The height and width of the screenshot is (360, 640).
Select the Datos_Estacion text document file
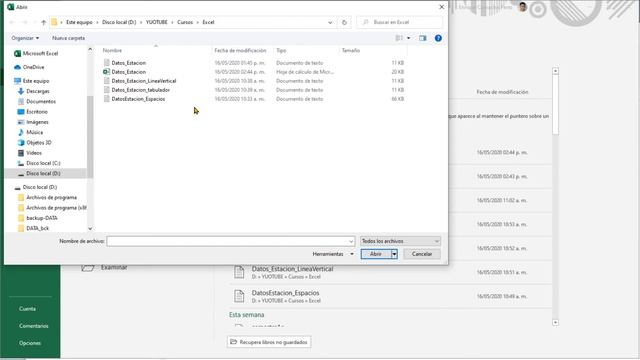click(x=129, y=63)
